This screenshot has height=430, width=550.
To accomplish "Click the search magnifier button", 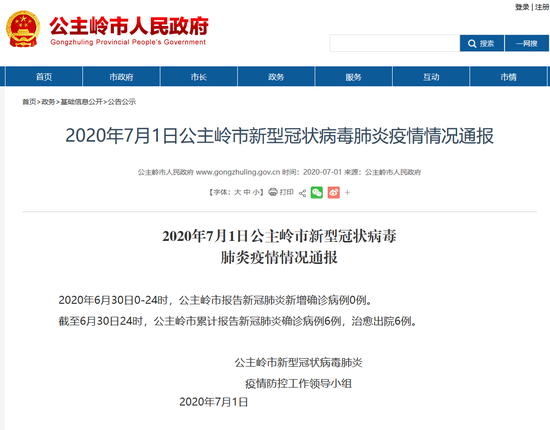I will click(x=482, y=43).
